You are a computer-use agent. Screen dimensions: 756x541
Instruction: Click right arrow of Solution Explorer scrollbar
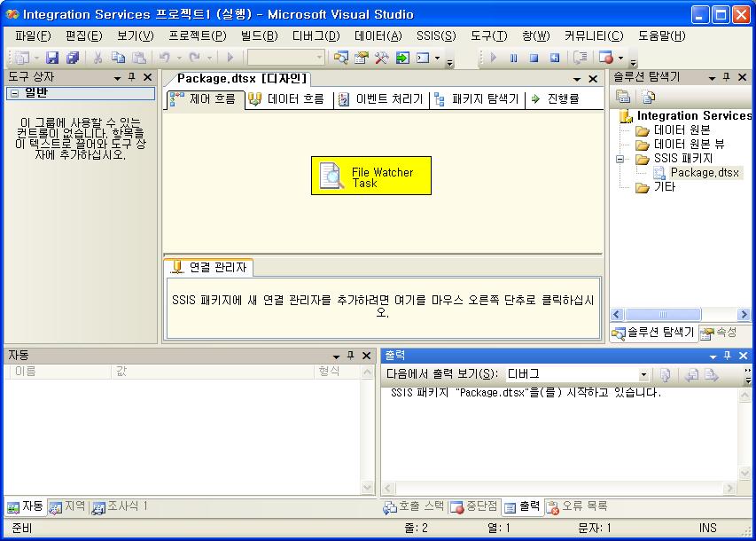pyautogui.click(x=744, y=315)
